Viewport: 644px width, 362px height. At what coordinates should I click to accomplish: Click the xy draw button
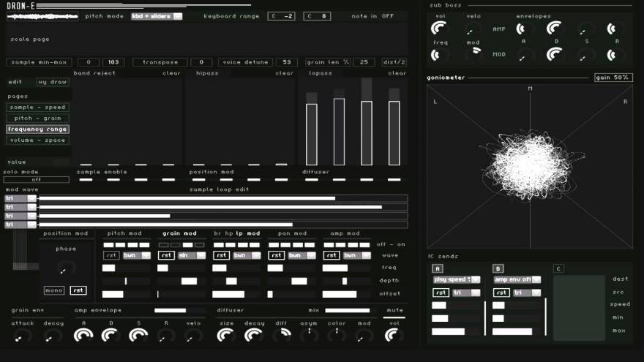[53, 82]
